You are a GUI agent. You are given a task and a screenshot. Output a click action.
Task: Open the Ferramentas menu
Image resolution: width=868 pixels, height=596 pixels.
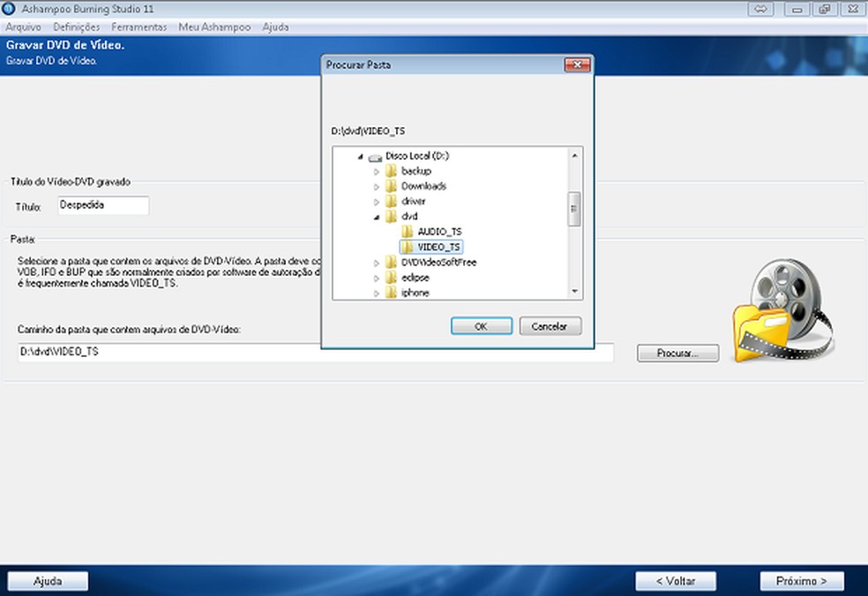(139, 26)
